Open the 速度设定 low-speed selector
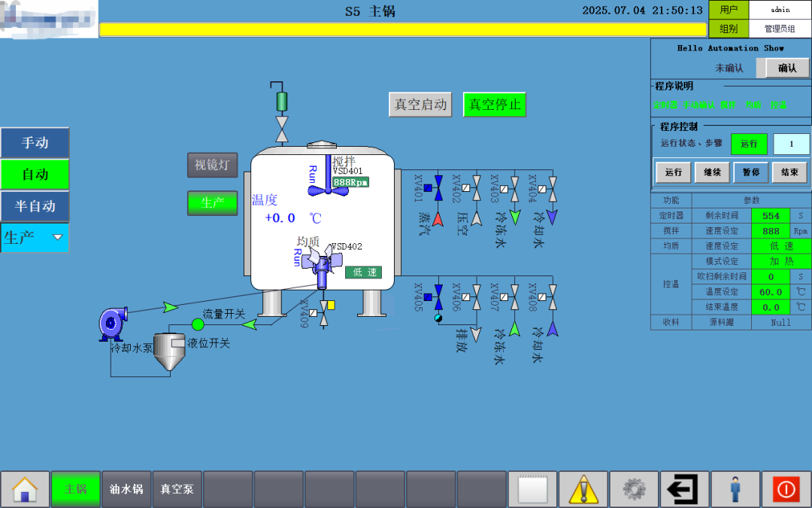The height and width of the screenshot is (508, 812). click(x=782, y=246)
